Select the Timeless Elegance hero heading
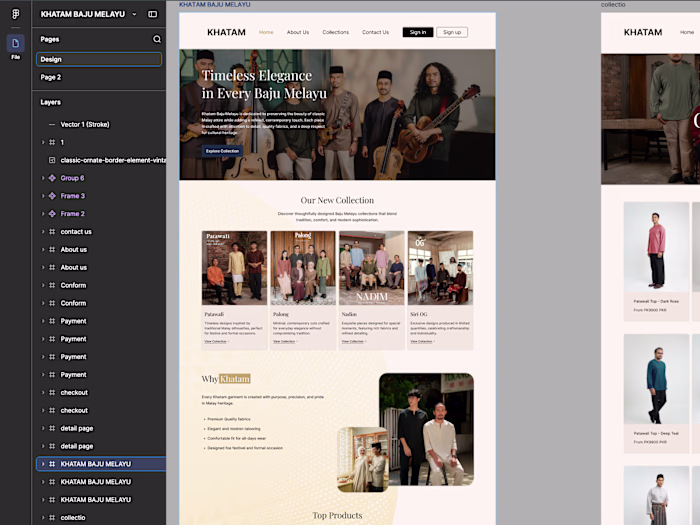 coord(264,84)
